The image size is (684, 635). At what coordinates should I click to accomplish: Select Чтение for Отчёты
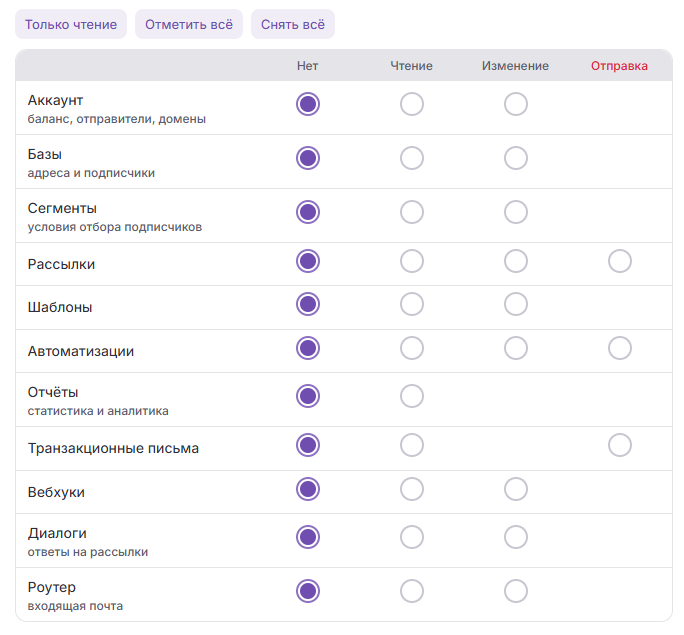(x=412, y=396)
